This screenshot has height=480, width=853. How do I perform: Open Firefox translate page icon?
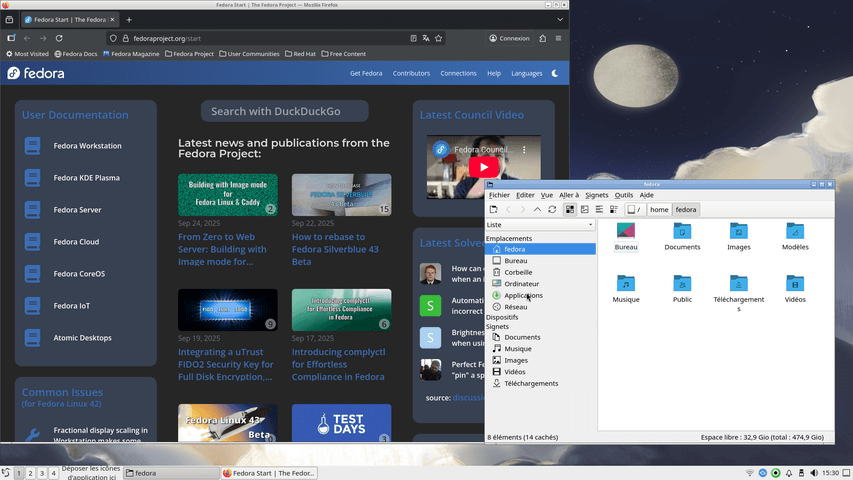tap(426, 39)
